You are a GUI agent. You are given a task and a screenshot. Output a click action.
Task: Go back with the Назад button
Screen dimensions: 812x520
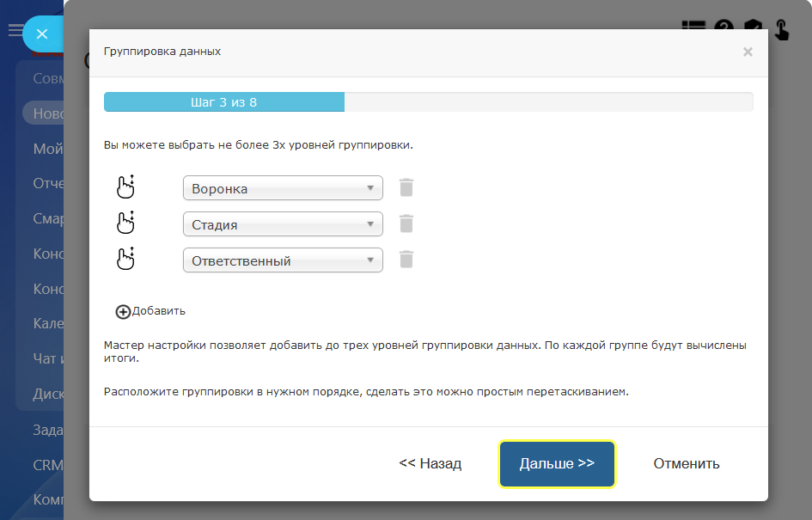(430, 463)
